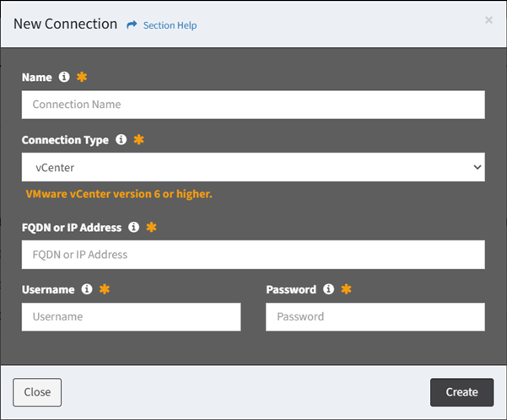Viewport: 507px width, 420px height.
Task: Open the Section Help link
Action: pos(170,25)
